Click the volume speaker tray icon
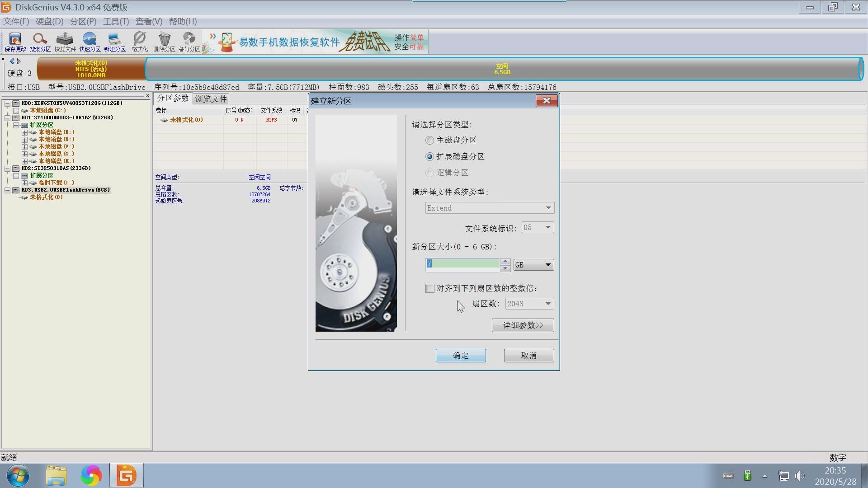This screenshot has height=488, width=868. click(800, 476)
